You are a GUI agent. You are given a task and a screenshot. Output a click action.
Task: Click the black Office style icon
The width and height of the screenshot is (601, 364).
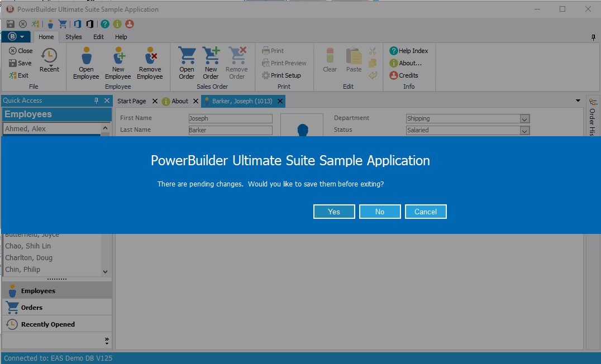90,24
